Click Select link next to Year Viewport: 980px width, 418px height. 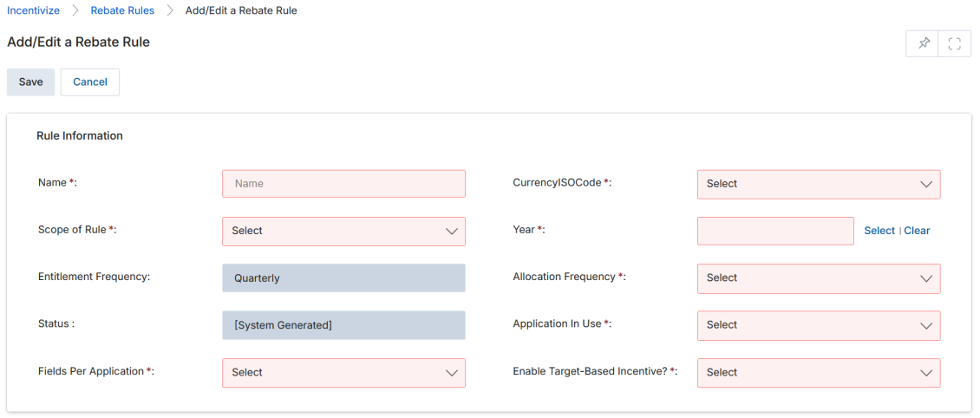(879, 231)
